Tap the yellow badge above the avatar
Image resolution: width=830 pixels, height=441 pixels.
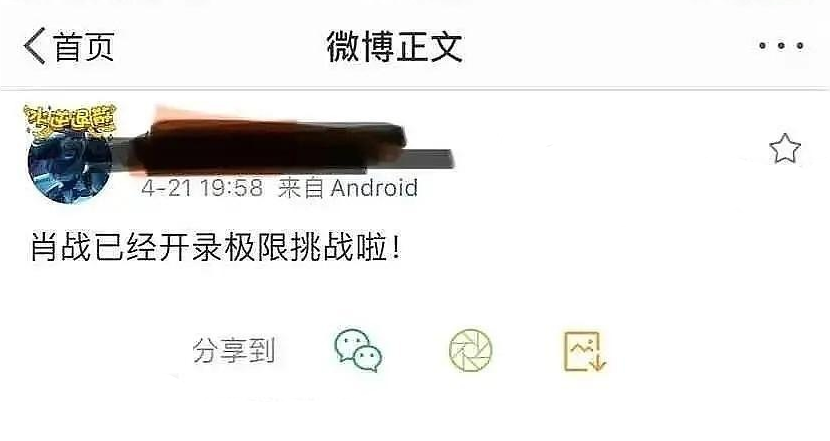(x=70, y=120)
